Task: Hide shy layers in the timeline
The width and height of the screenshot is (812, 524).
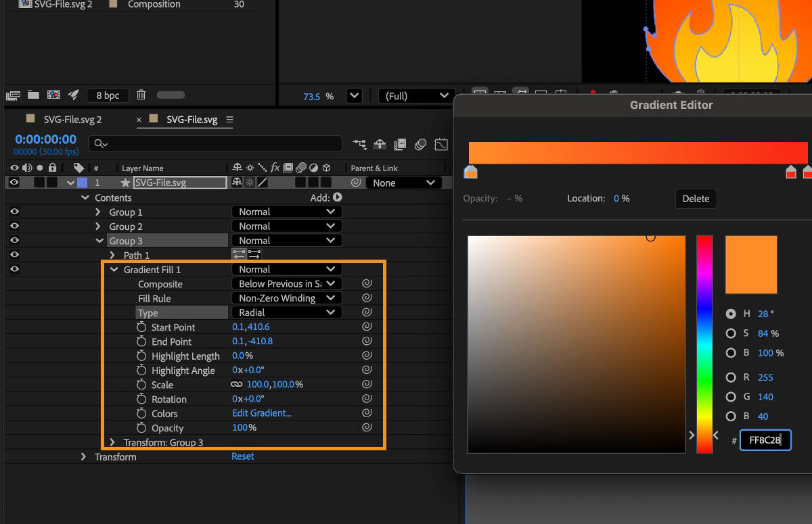Action: point(380,143)
